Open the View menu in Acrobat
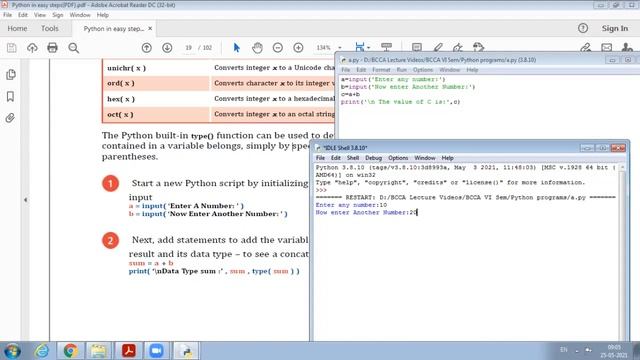Viewport: 640px width, 360px height. 40,15
